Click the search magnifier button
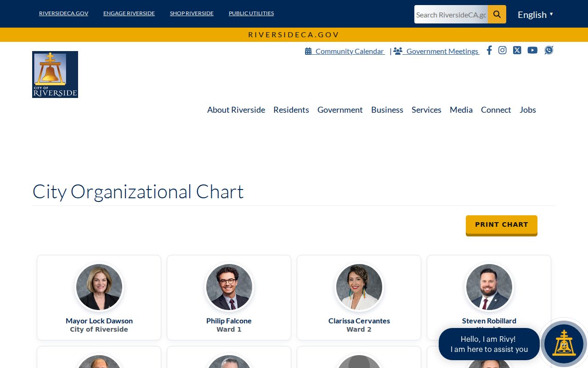 [x=497, y=14]
